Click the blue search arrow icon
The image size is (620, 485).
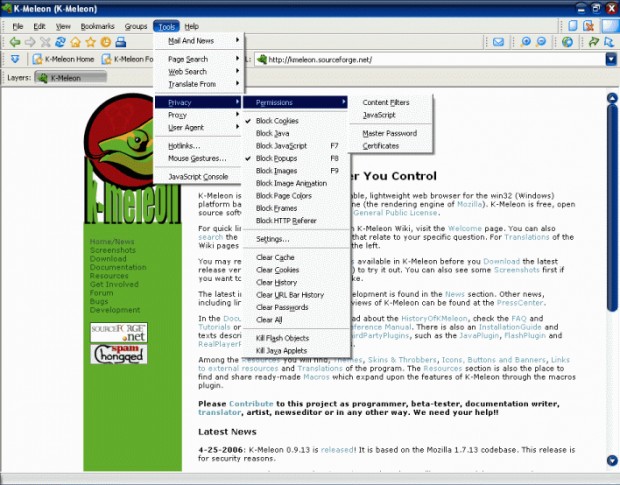(609, 42)
